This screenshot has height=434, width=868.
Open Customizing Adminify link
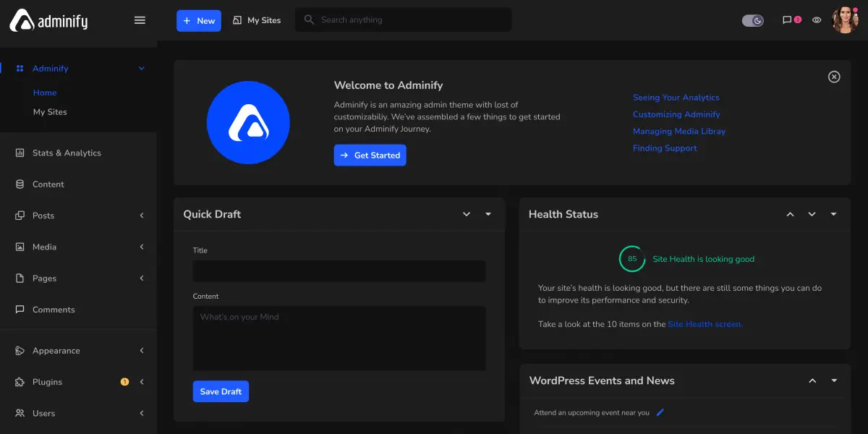[x=676, y=114]
